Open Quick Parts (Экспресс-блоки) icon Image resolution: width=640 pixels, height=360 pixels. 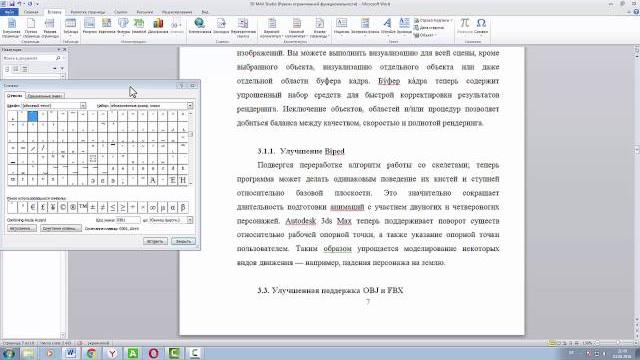pos(365,26)
